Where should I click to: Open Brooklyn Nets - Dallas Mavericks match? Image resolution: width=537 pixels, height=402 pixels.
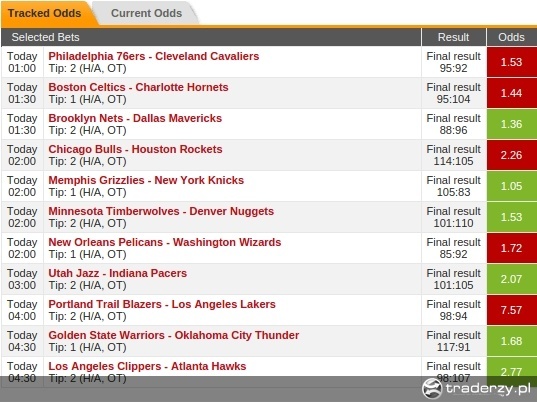tap(135, 118)
